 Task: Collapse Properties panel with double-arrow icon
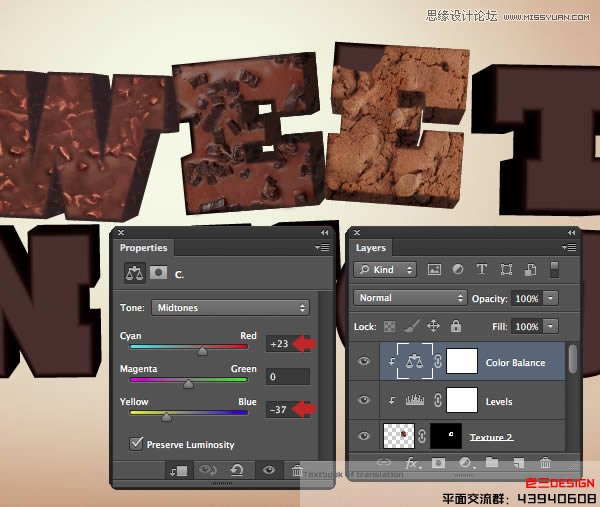point(324,233)
